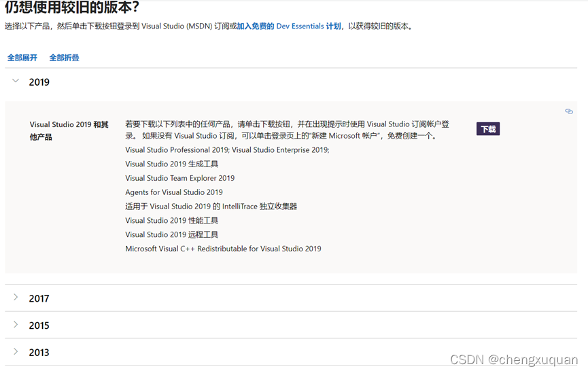This screenshot has width=588, height=373.
Task: Click the 2017 heading text
Action: click(39, 299)
